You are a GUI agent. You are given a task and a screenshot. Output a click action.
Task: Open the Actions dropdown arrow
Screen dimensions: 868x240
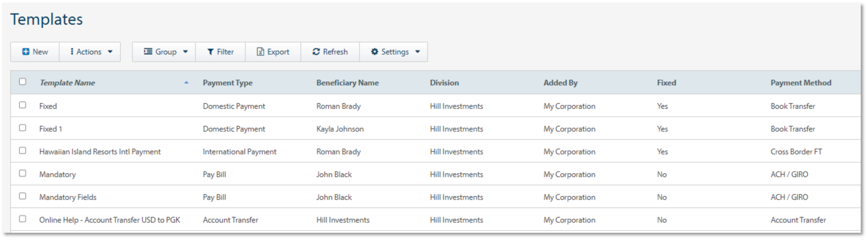110,52
